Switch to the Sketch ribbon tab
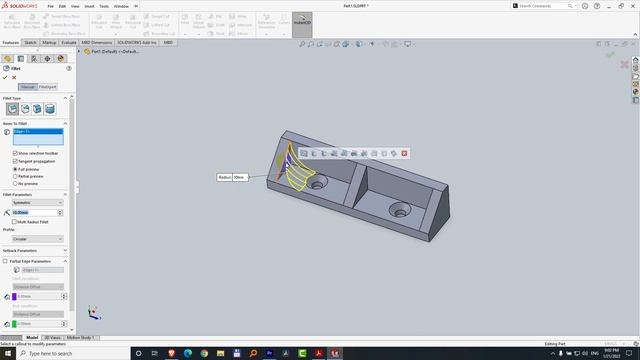This screenshot has height=360, width=640. 30,42
